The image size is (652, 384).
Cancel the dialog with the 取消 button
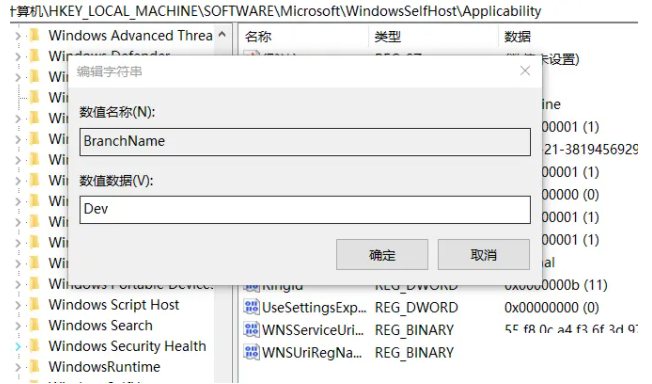(x=484, y=255)
